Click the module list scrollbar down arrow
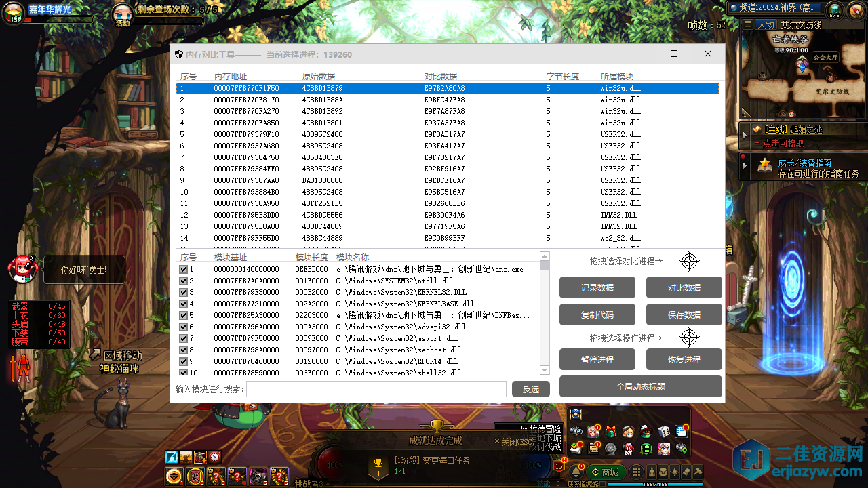Image resolution: width=868 pixels, height=488 pixels. pyautogui.click(x=545, y=370)
